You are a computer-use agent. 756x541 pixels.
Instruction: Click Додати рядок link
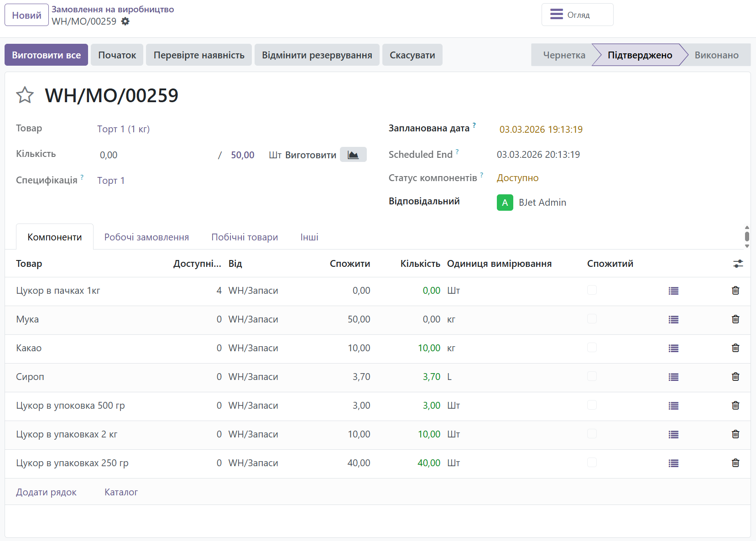(x=46, y=492)
